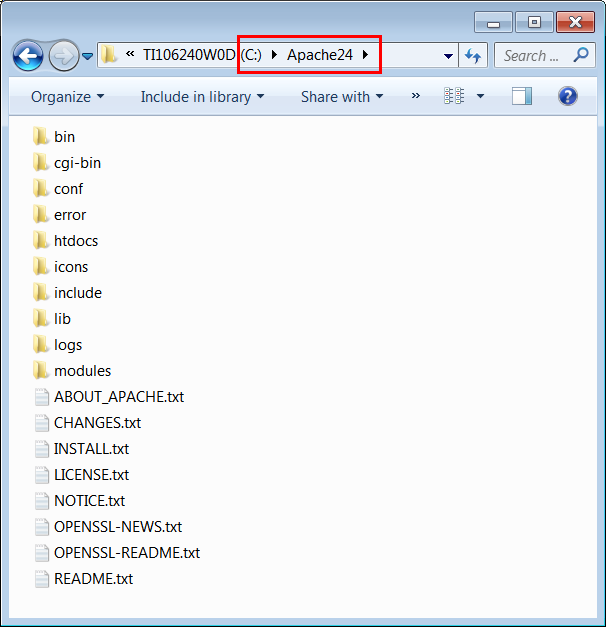Viewport: 606px width, 627px height.
Task: Select the bin folder icon
Action: (40, 136)
